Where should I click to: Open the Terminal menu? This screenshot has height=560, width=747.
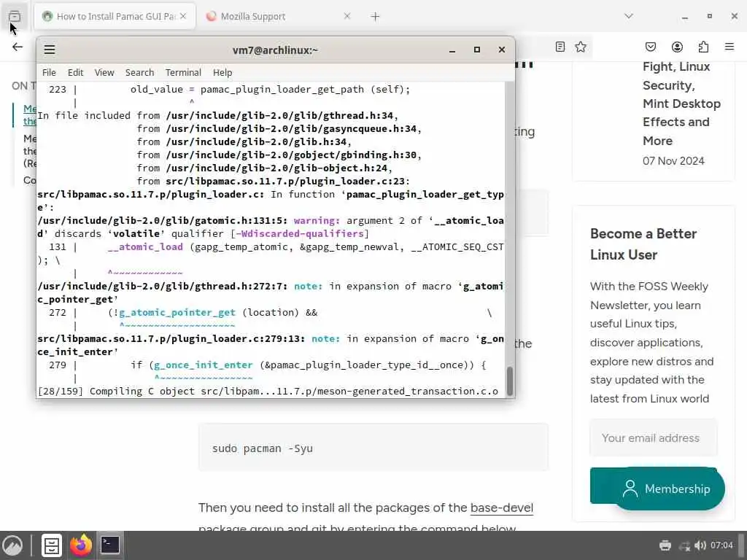183,72
